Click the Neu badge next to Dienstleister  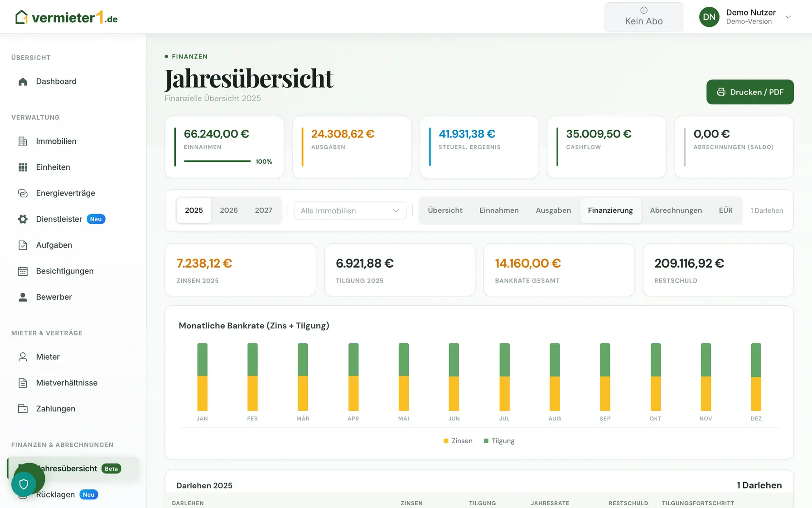(96, 219)
